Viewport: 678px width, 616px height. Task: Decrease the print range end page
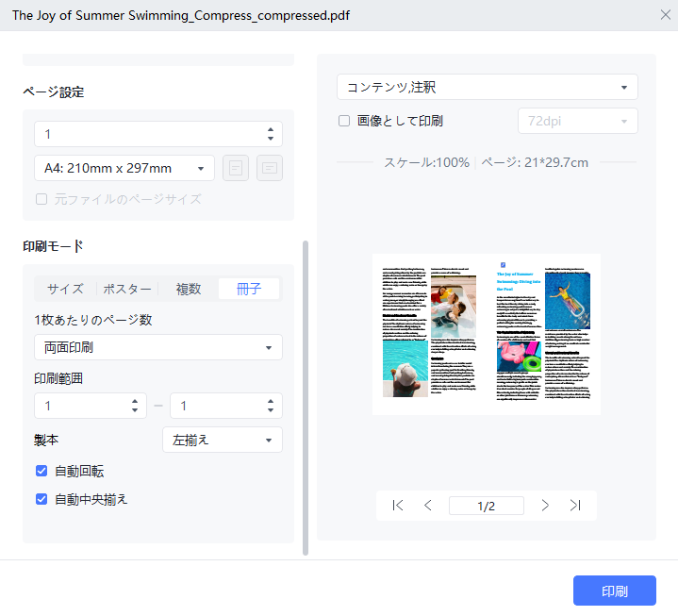pyautogui.click(x=271, y=410)
